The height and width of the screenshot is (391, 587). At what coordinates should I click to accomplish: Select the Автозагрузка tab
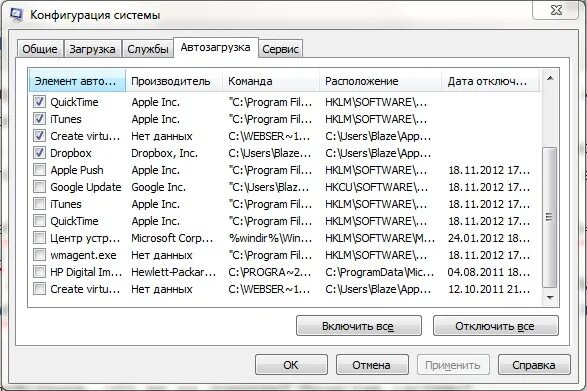coord(216,48)
